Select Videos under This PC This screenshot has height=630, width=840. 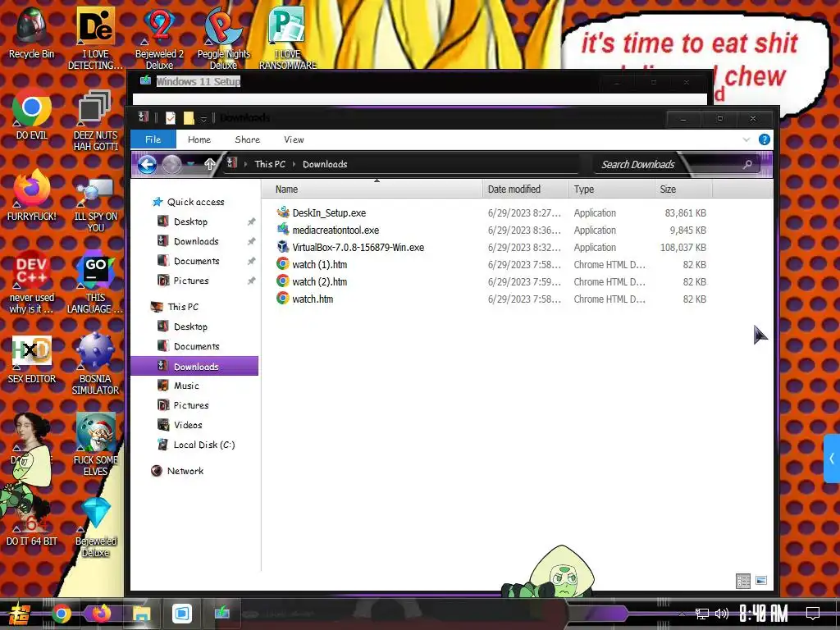[x=188, y=425]
